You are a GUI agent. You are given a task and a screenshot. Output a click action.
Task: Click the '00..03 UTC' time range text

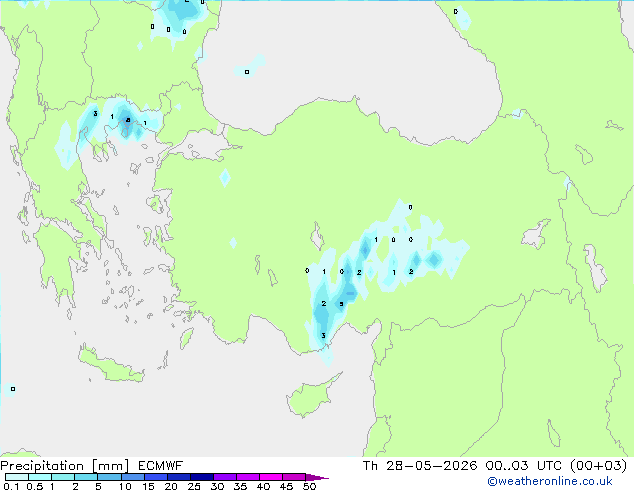[x=524, y=466]
